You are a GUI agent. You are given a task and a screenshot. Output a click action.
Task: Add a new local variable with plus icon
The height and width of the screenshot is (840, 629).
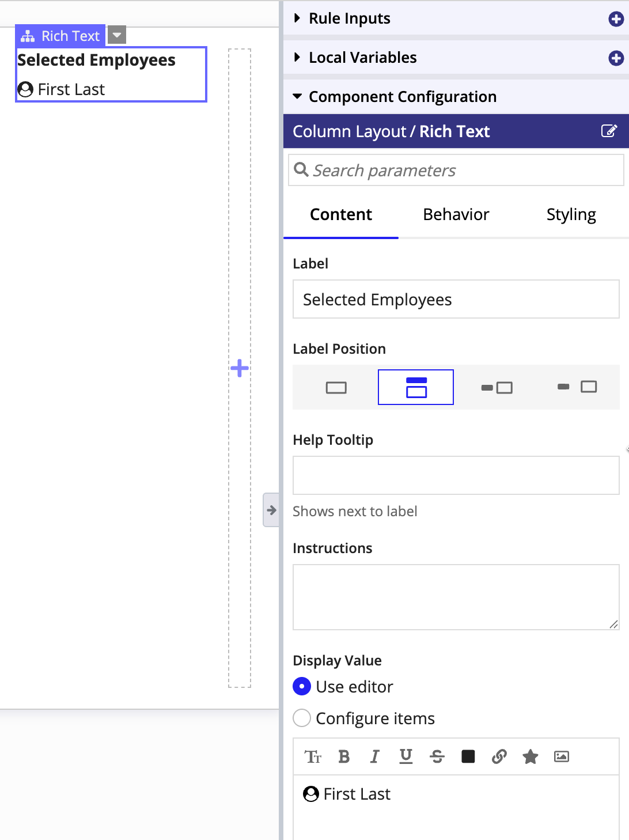(616, 58)
